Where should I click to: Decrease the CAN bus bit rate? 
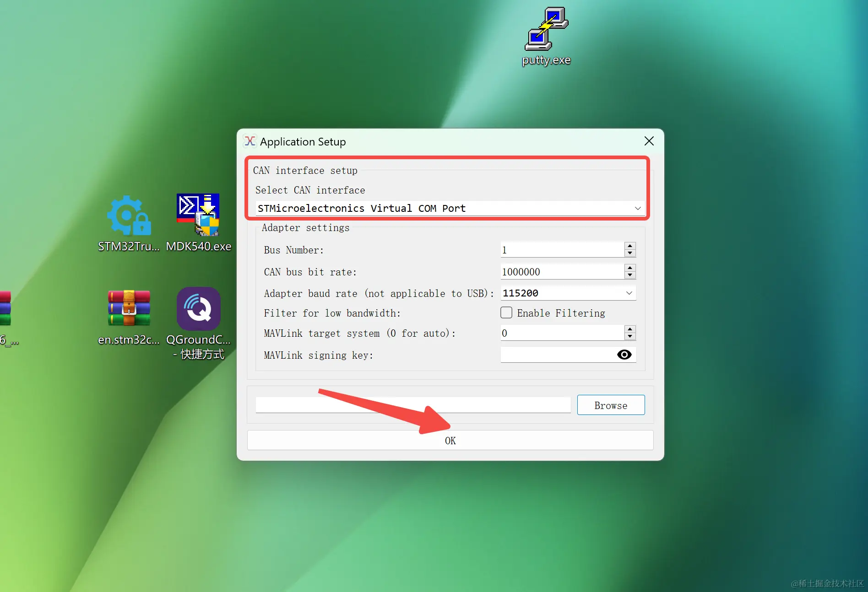point(630,275)
